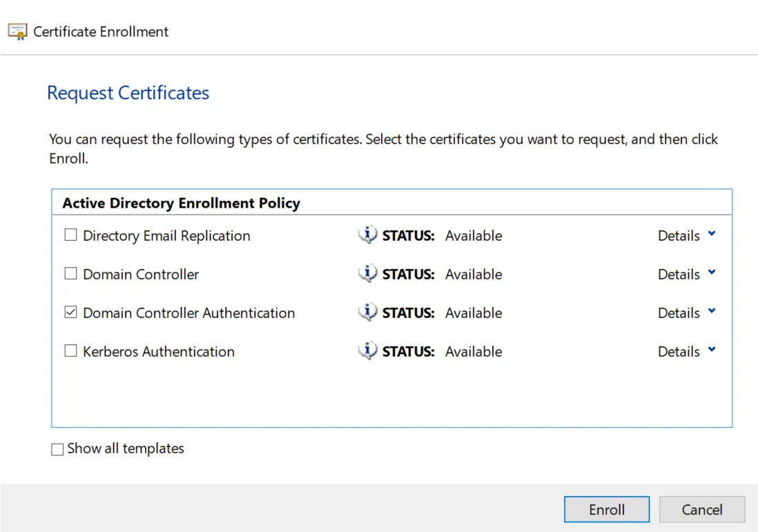Tick the Domain Controller checkbox
The height and width of the screenshot is (532, 758).
click(70, 273)
